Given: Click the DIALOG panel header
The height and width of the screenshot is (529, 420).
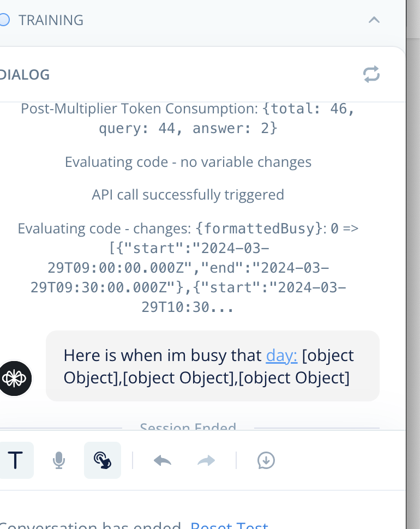Looking at the screenshot, I should (x=25, y=75).
